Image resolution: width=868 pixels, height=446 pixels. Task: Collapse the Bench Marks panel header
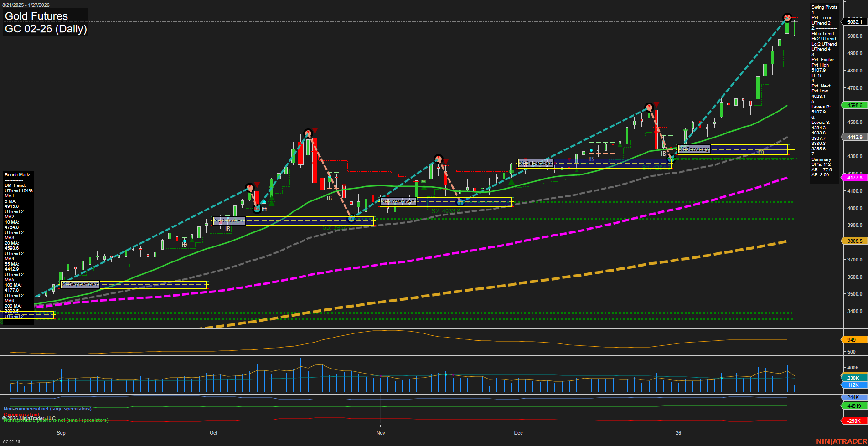17,174
